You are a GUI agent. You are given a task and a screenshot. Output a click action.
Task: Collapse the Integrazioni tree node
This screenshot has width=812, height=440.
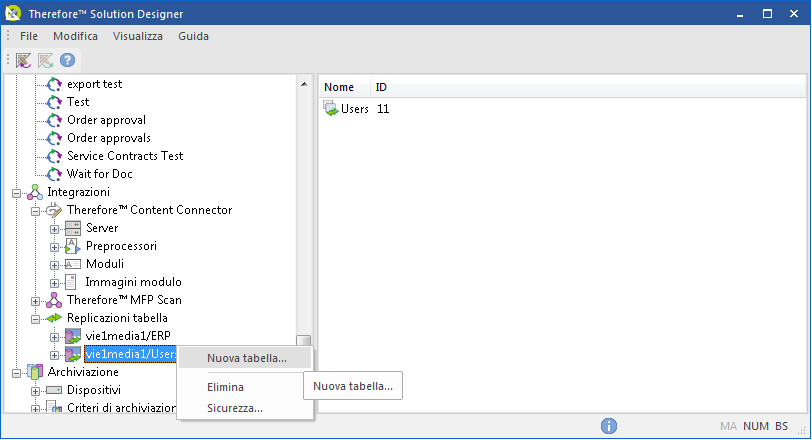coord(17,193)
